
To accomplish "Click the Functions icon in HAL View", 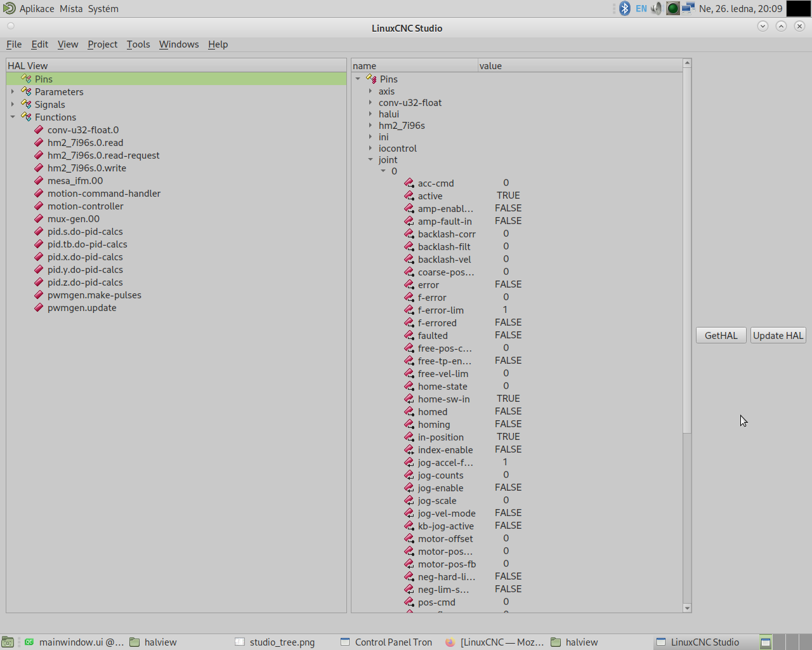I will coord(26,117).
